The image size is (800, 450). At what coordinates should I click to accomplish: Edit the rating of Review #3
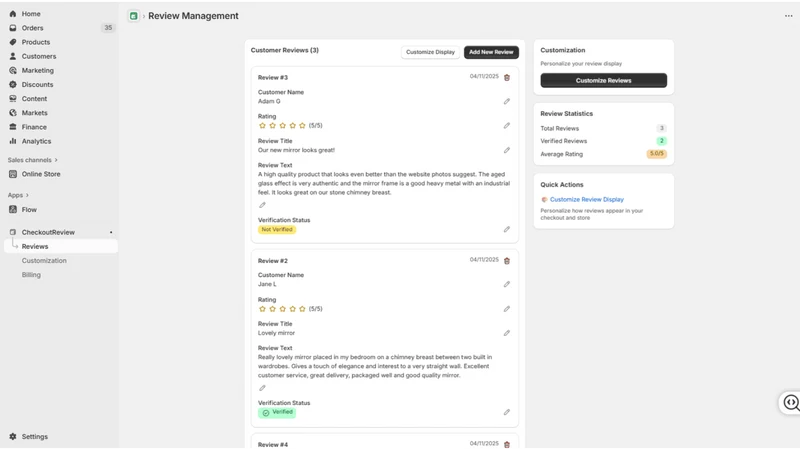pos(507,126)
